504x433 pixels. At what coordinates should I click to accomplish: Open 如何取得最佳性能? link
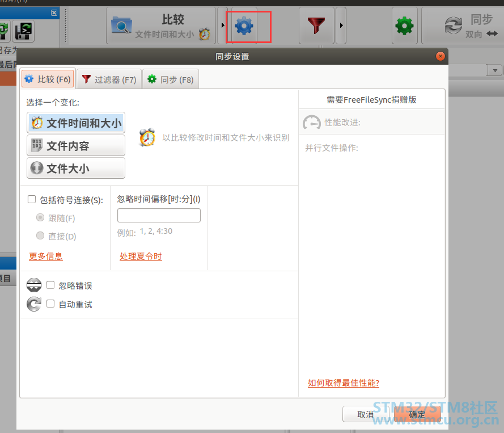click(344, 383)
